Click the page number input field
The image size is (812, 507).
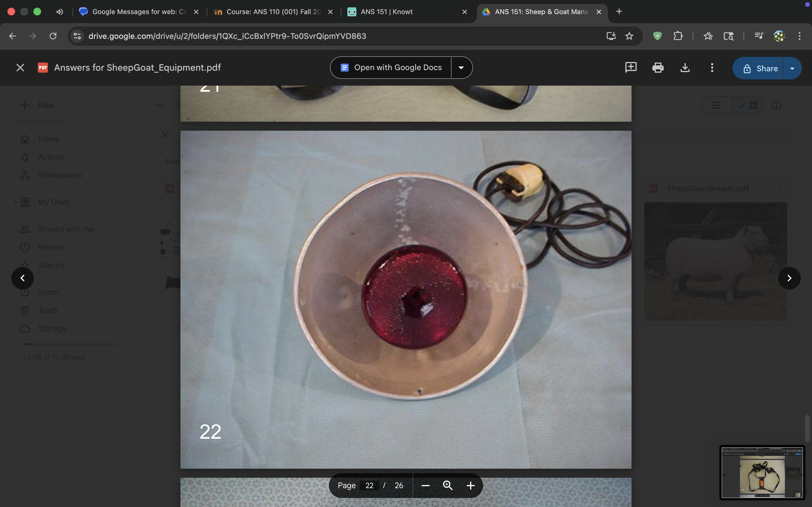[x=369, y=486]
